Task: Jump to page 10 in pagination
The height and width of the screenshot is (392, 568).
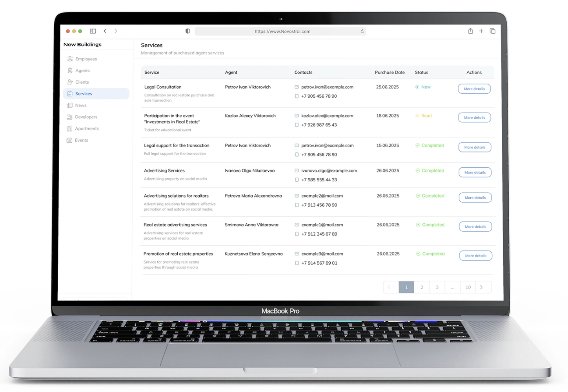Action: click(x=468, y=287)
